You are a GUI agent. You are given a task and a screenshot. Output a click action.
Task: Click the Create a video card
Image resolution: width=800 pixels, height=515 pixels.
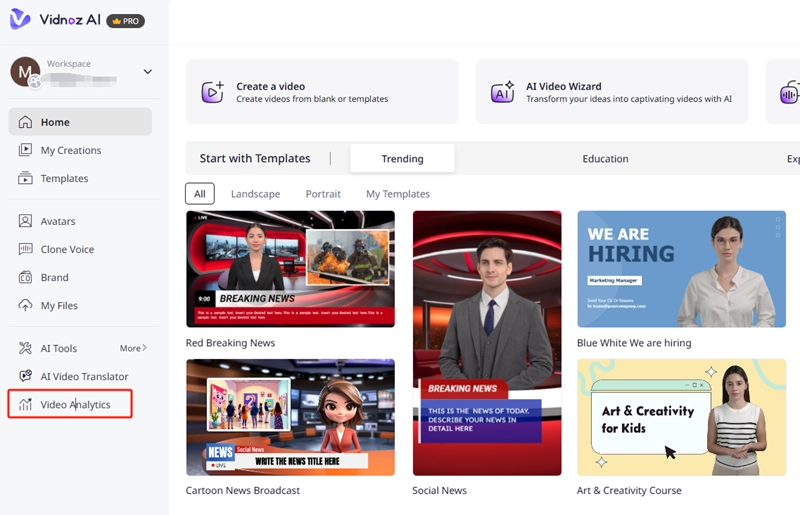pyautogui.click(x=322, y=92)
